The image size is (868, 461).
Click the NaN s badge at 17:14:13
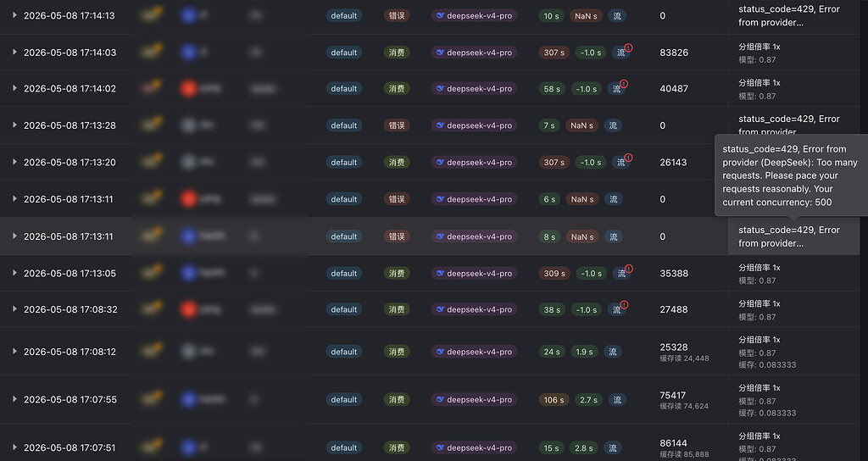click(586, 15)
